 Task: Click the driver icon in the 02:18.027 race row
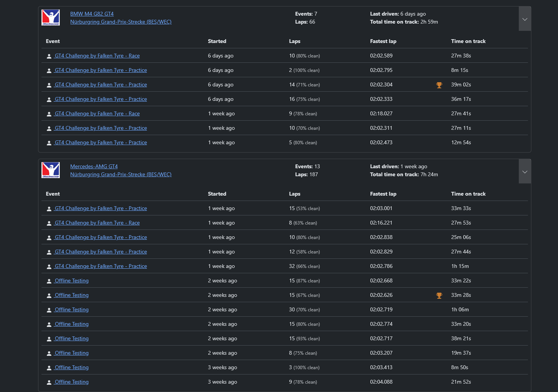tap(49, 114)
